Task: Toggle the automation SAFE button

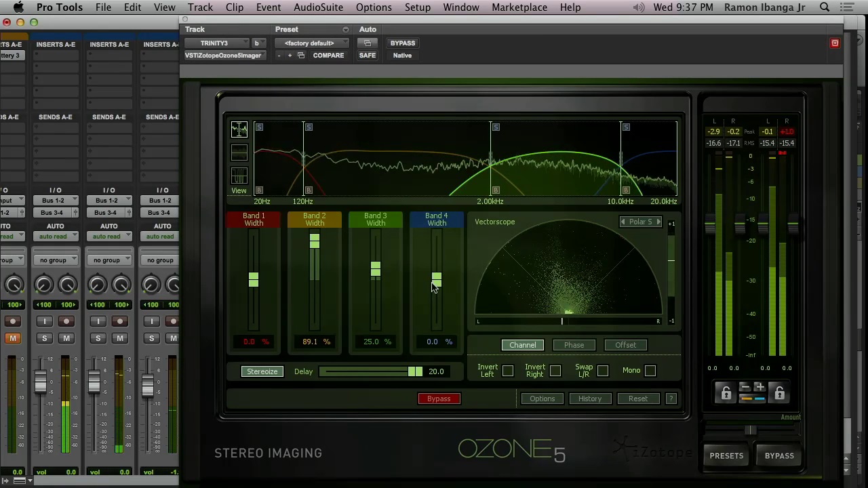Action: pyautogui.click(x=368, y=56)
